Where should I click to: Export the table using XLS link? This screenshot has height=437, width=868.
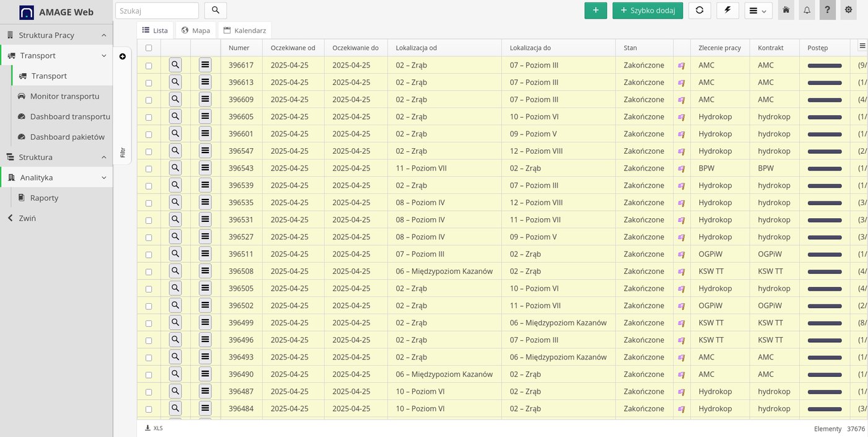click(x=154, y=428)
